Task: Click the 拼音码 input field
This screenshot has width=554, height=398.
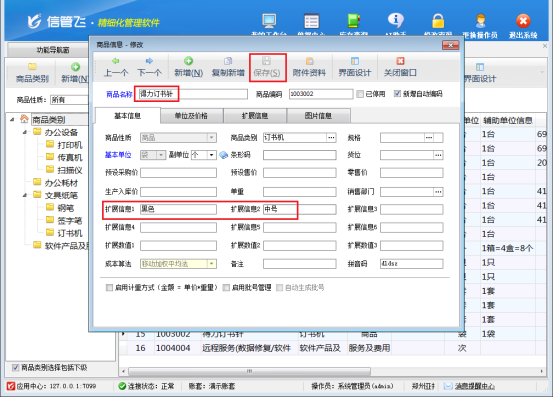Action: coord(412,264)
